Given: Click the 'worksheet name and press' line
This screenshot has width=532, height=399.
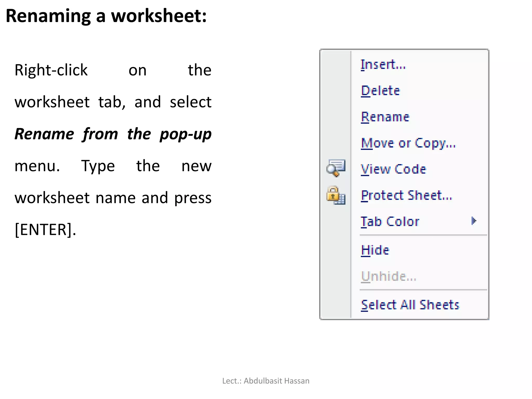Looking at the screenshot, I should [113, 198].
